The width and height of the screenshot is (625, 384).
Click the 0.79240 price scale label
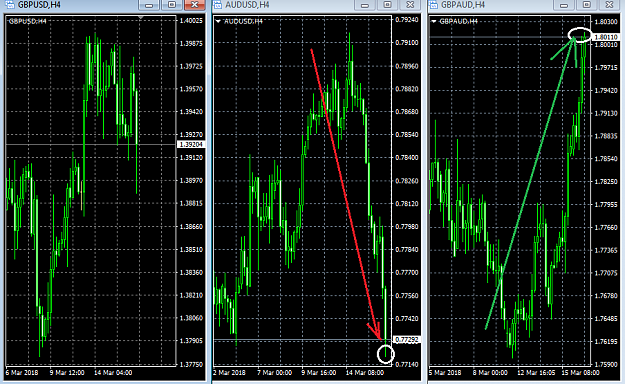pos(407,20)
